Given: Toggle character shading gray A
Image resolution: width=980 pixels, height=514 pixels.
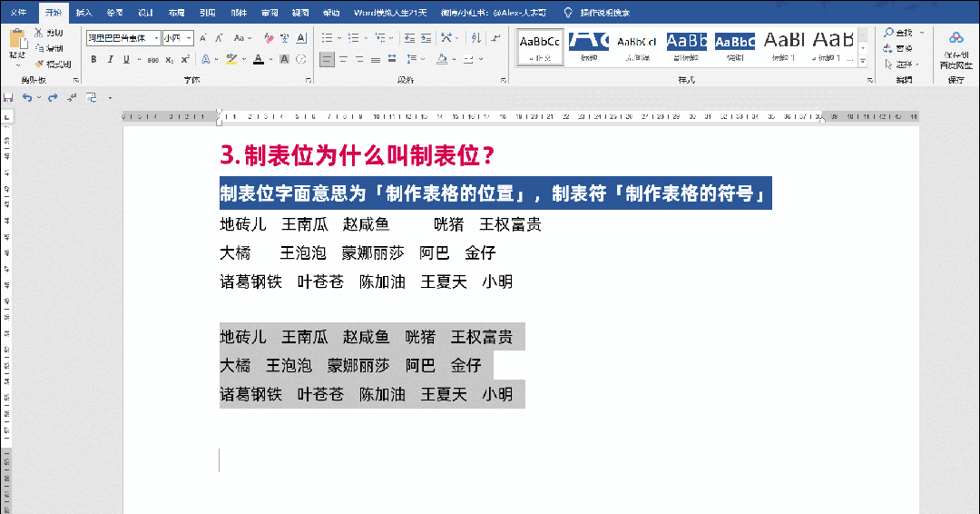Looking at the screenshot, I should [284, 60].
